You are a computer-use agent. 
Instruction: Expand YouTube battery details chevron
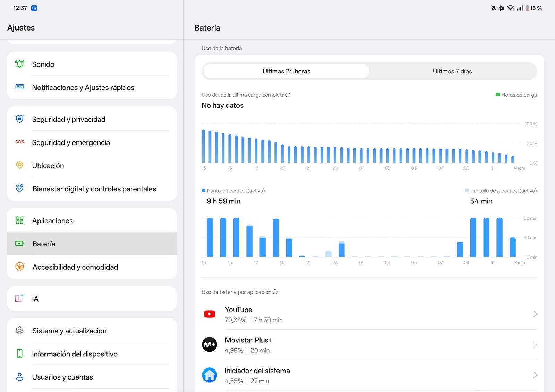535,314
